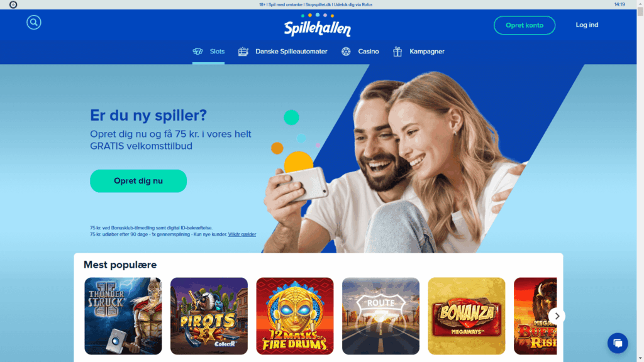
Task: Click the Spillehallen logo
Action: 318,25
